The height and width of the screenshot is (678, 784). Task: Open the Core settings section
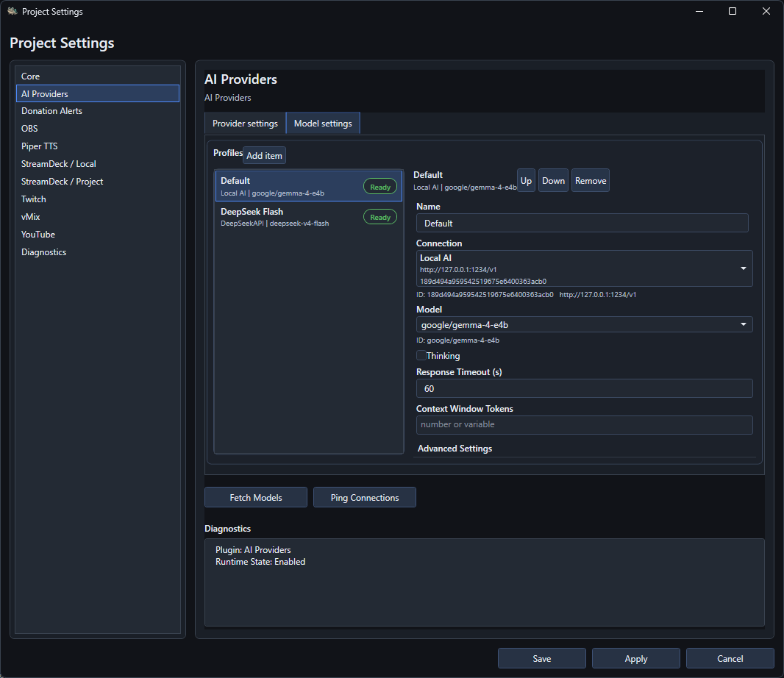pos(98,76)
